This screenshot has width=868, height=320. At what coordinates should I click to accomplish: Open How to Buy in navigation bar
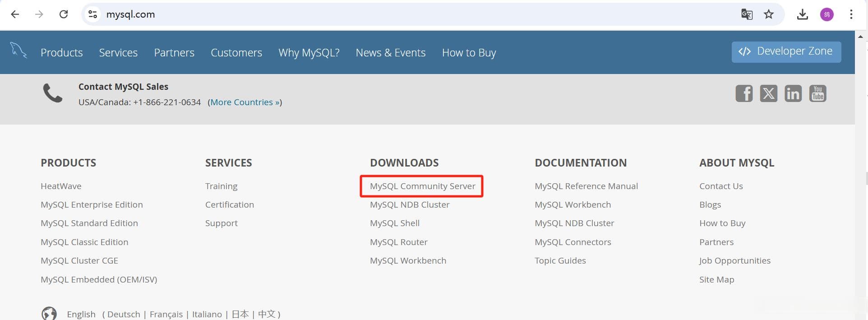[469, 53]
